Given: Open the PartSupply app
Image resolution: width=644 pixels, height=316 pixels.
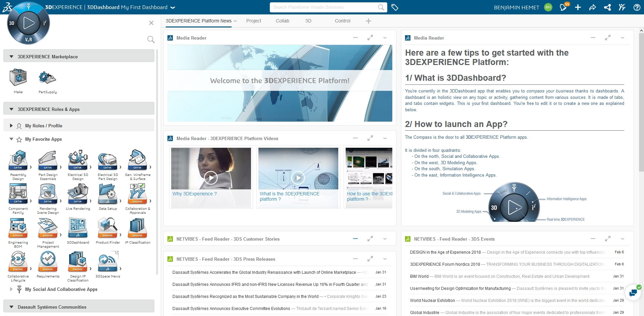Looking at the screenshot, I should tap(47, 77).
